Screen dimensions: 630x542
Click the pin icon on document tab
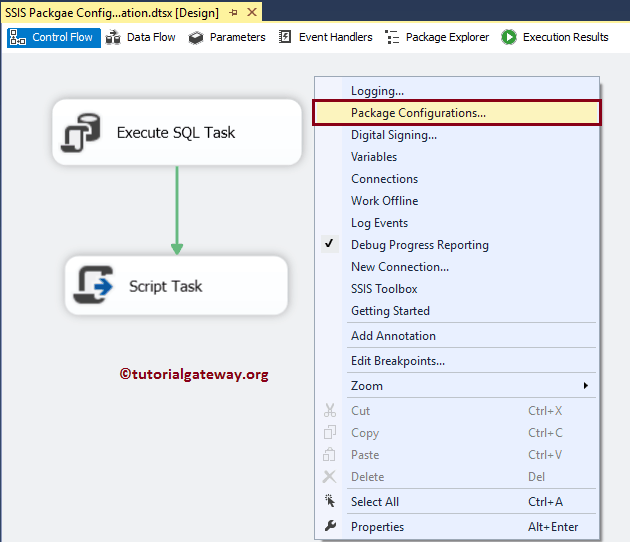tap(233, 13)
